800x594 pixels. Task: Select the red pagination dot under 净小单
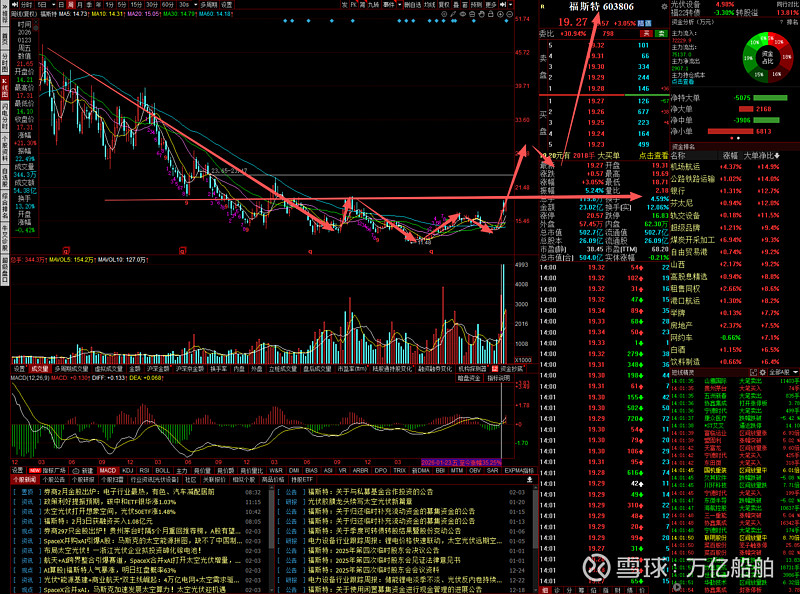point(732,138)
